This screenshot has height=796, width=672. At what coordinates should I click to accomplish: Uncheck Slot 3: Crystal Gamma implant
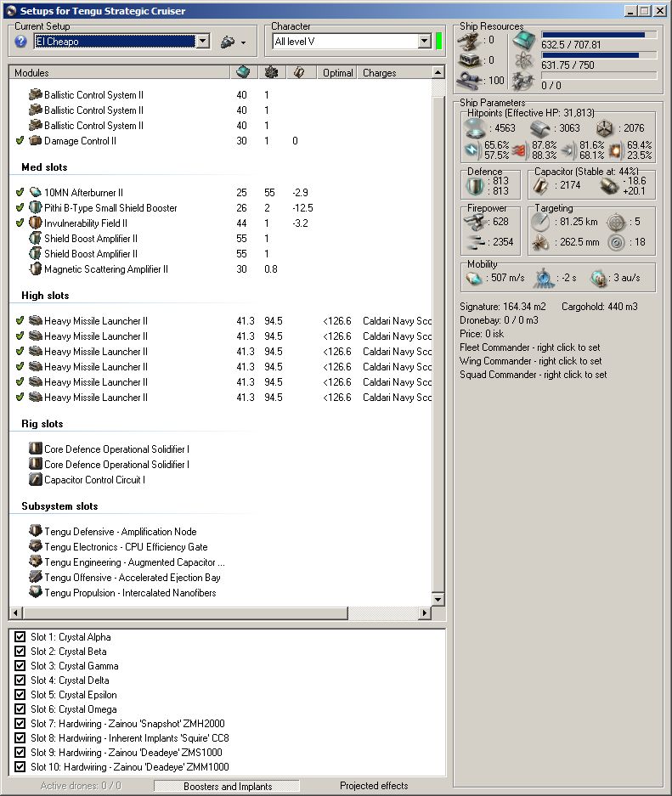point(20,665)
